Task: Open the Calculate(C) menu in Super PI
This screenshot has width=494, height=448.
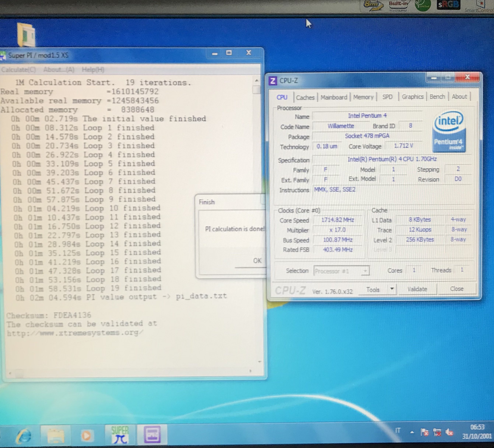Action: (19, 70)
